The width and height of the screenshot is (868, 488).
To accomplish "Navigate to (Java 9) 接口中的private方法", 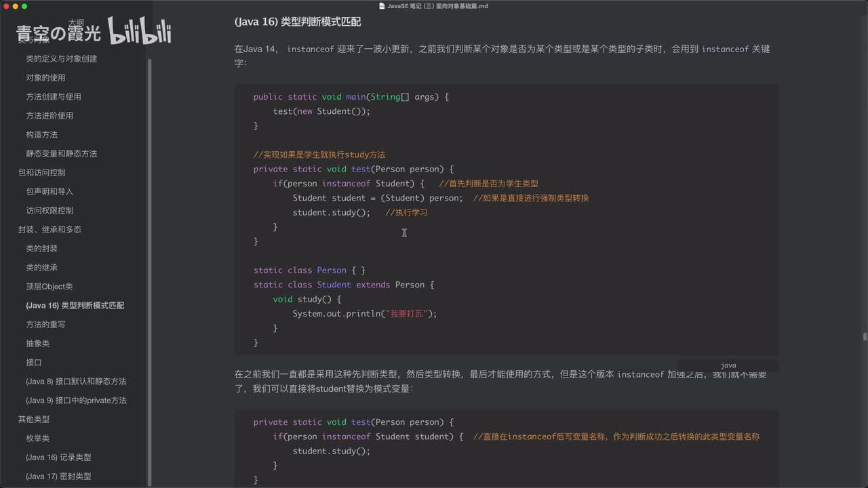I will pyautogui.click(x=76, y=401).
